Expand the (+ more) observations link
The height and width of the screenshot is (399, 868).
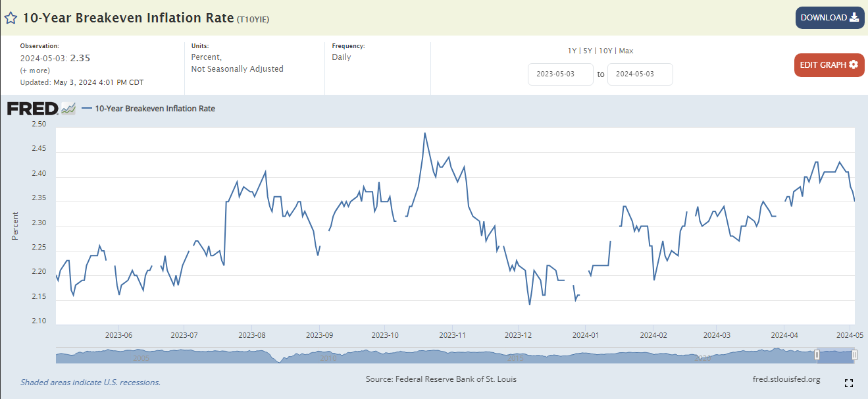pyautogui.click(x=34, y=70)
